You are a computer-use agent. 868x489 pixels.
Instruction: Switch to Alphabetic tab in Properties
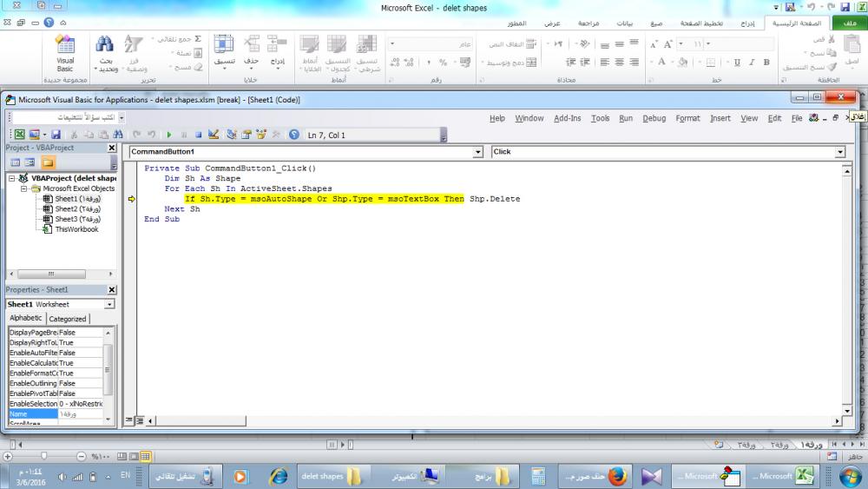coord(25,318)
